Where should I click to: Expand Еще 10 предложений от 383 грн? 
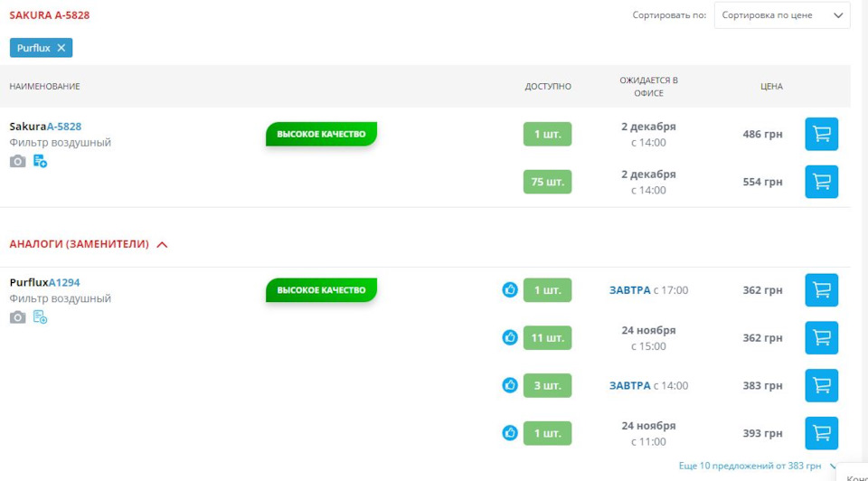(757, 466)
